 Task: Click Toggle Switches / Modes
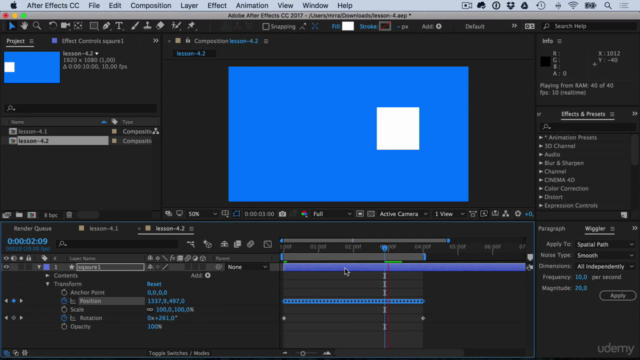tap(179, 353)
